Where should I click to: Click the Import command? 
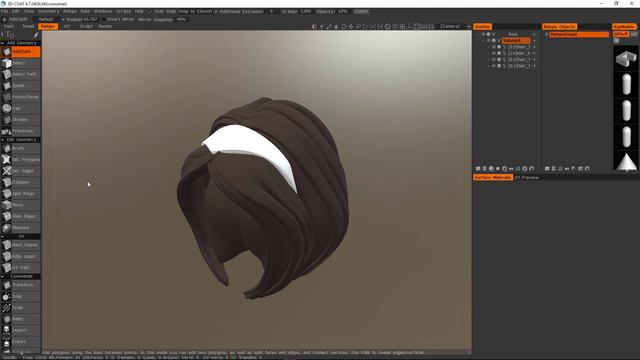(x=20, y=330)
